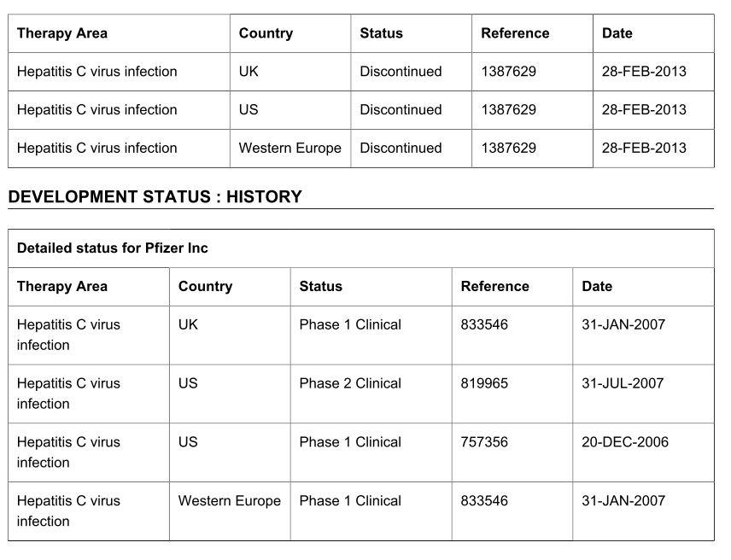Select 'Western Europe' in the Pfizer history table
This screenshot has height=560, width=731.
tap(229, 501)
